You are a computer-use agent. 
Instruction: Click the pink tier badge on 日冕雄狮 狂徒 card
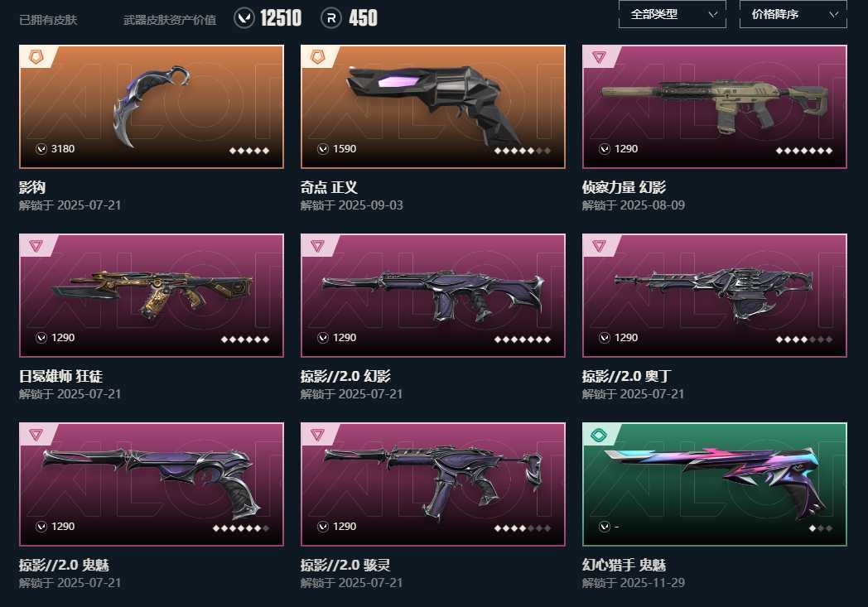36,246
